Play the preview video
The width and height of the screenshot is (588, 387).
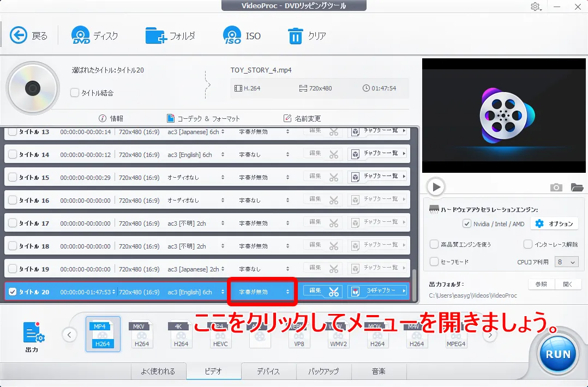(436, 186)
